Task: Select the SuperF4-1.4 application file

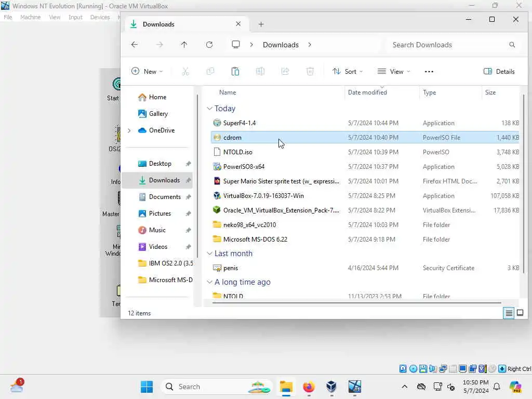Action: [365, 123]
